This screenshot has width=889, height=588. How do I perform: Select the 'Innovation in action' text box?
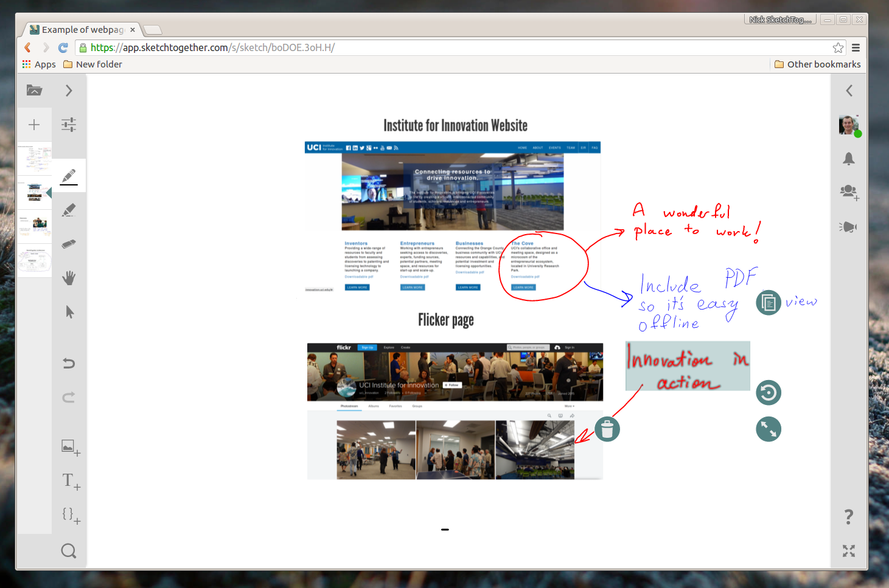pyautogui.click(x=688, y=366)
